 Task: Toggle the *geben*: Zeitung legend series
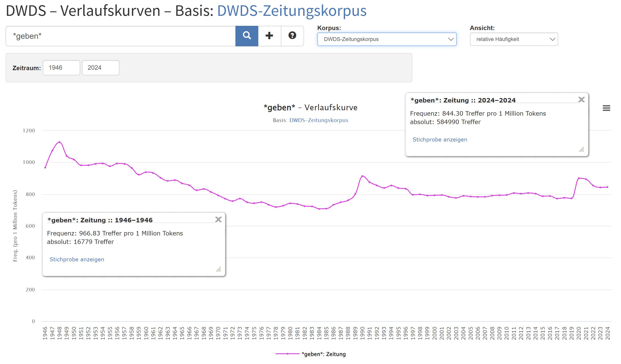point(323,354)
